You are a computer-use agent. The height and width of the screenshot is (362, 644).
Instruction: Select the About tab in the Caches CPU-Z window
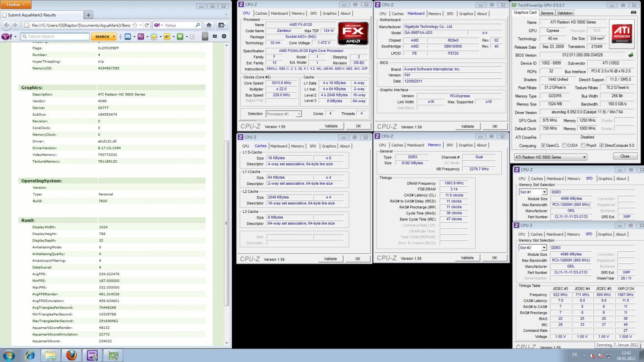click(x=345, y=146)
